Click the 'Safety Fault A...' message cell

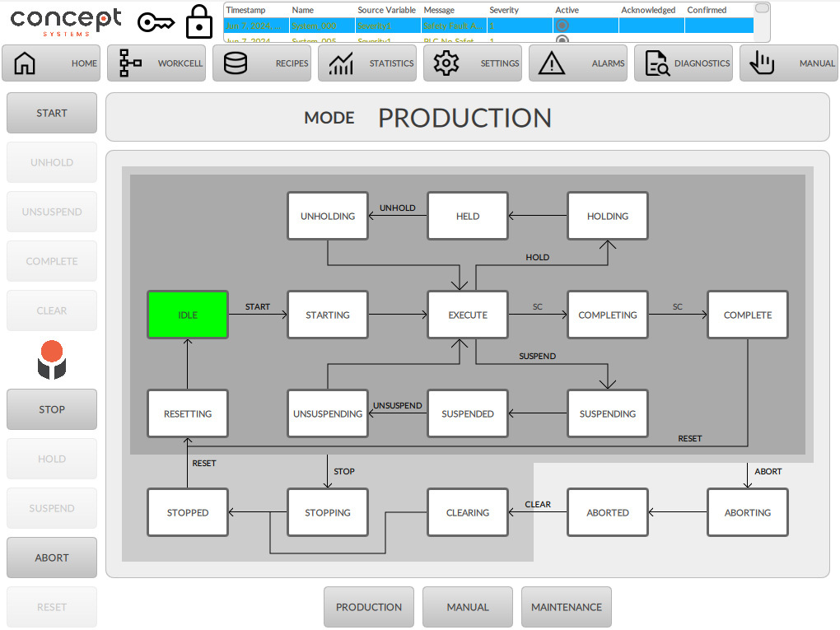(454, 26)
